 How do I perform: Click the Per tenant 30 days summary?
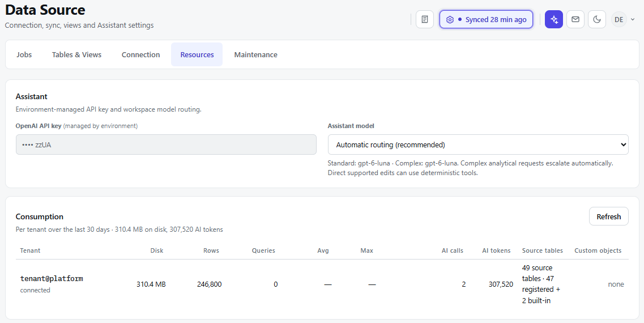click(119, 229)
